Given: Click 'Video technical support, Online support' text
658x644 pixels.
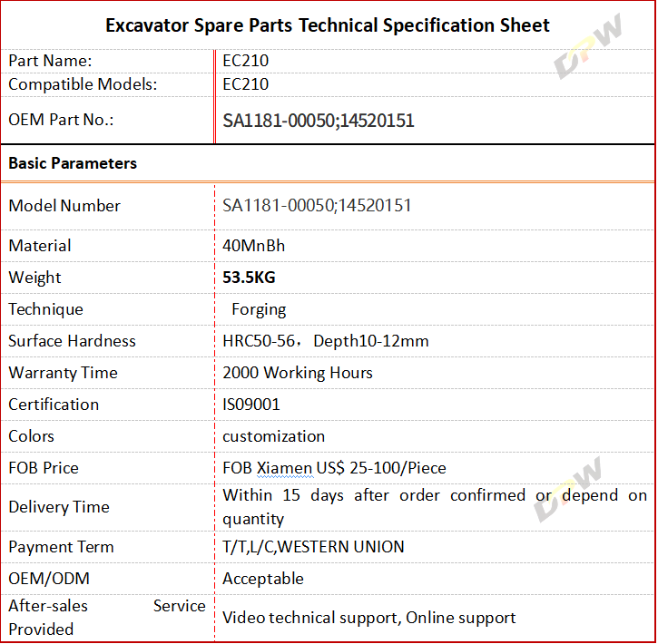Looking at the screenshot, I should (368, 618).
